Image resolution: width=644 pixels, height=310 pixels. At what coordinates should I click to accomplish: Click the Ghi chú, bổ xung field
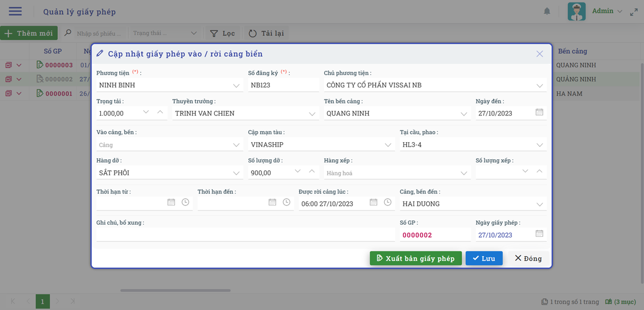[x=245, y=235]
